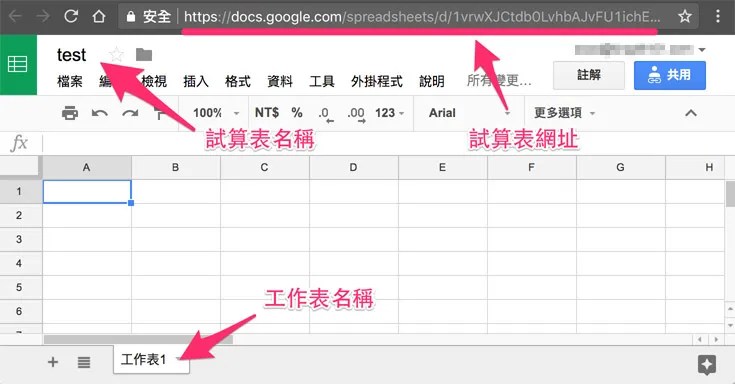The height and width of the screenshot is (384, 735).
Task: Open the 工具 menu
Action: [322, 82]
